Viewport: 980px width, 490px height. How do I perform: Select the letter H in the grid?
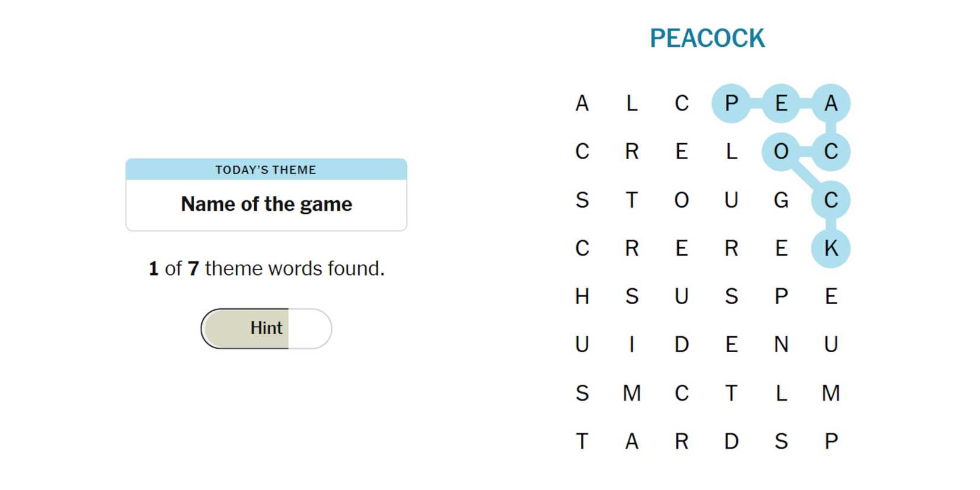[x=582, y=296]
